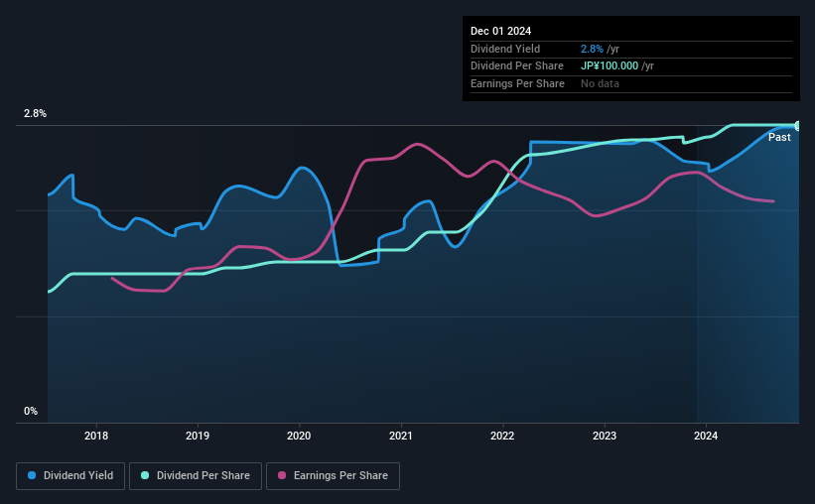Click the pink Earnings Per Share legend dot
Viewport: 815px width, 504px height.
[x=282, y=475]
